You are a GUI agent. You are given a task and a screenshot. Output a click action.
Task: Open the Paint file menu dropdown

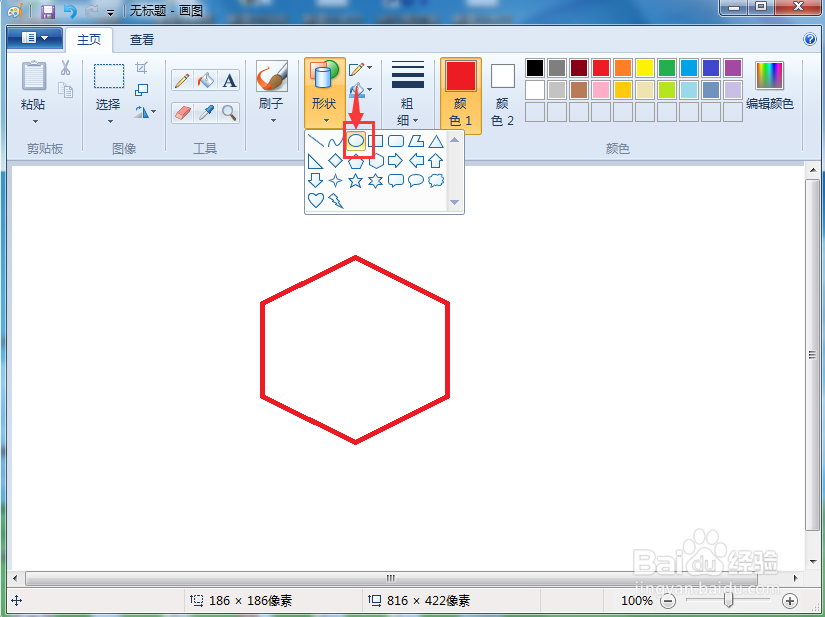(35, 38)
